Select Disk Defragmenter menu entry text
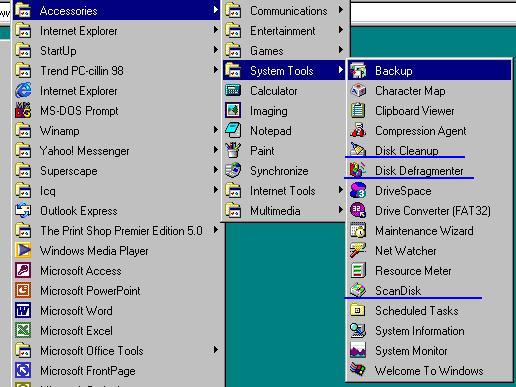 coord(419,171)
